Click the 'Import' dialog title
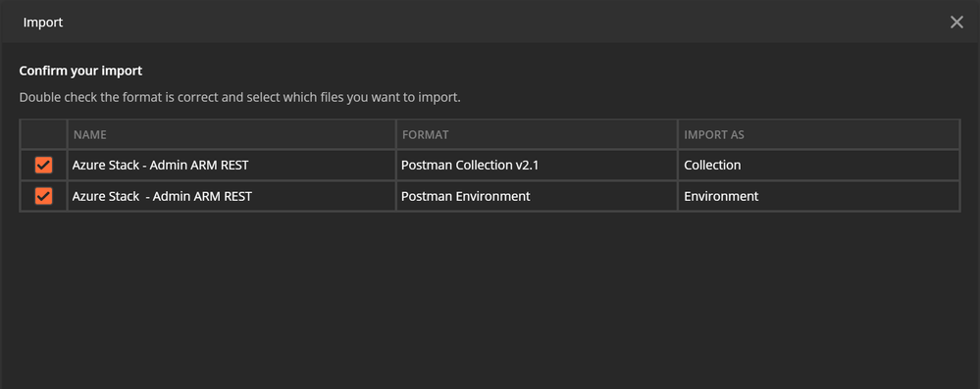Viewport: 980px width, 389px height. click(x=43, y=23)
